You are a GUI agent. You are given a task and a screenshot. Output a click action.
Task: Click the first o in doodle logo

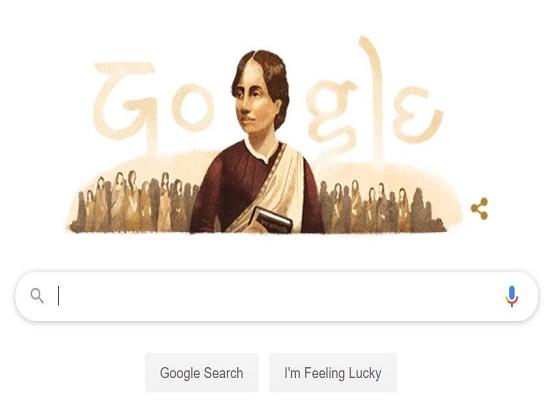pos(192,106)
